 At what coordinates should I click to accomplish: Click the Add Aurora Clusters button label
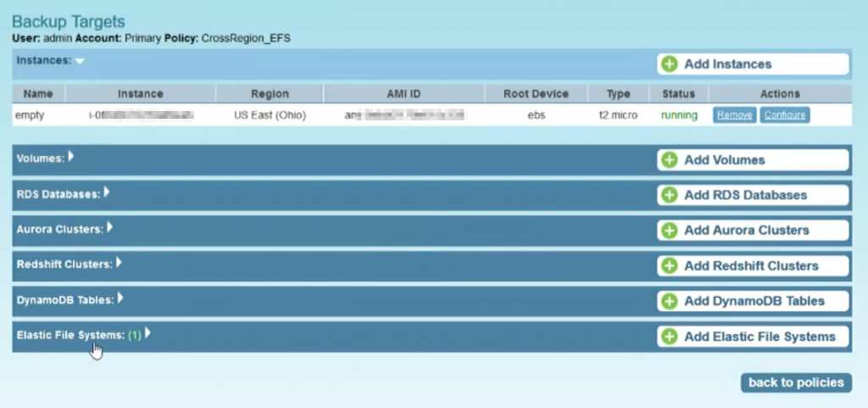(747, 231)
